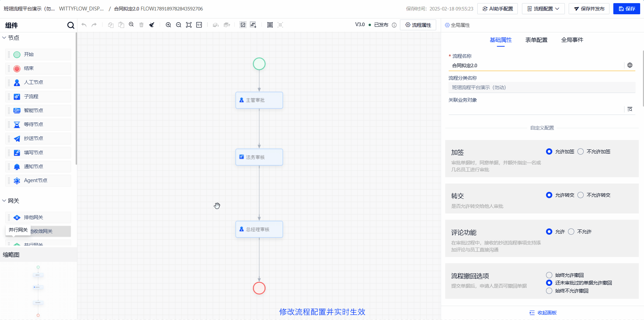Choose the 始终不允许撤回 option
This screenshot has height=320, width=644.
point(549,291)
